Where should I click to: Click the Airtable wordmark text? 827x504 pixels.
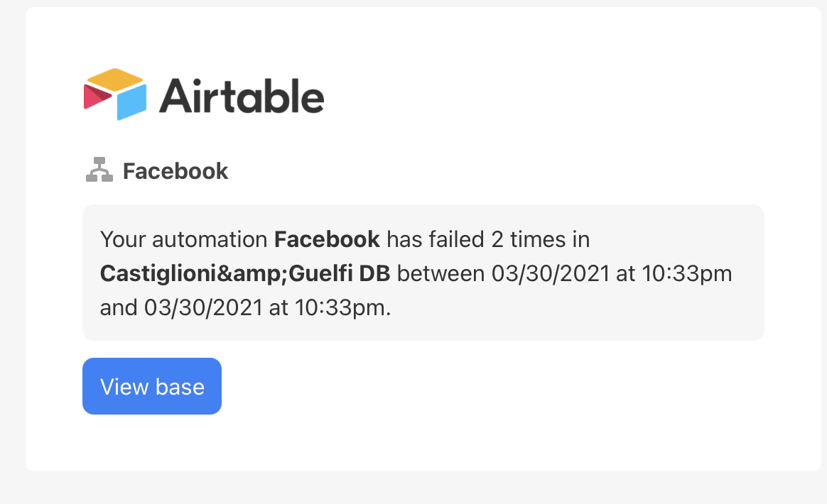click(242, 96)
